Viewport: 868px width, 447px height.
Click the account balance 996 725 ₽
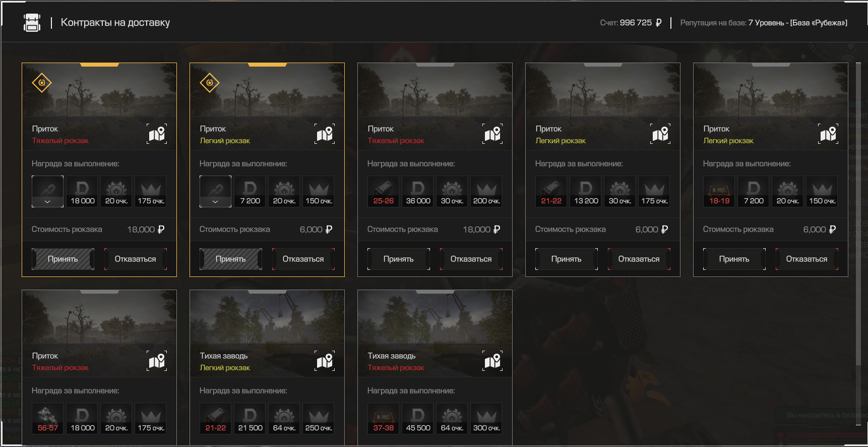click(641, 23)
